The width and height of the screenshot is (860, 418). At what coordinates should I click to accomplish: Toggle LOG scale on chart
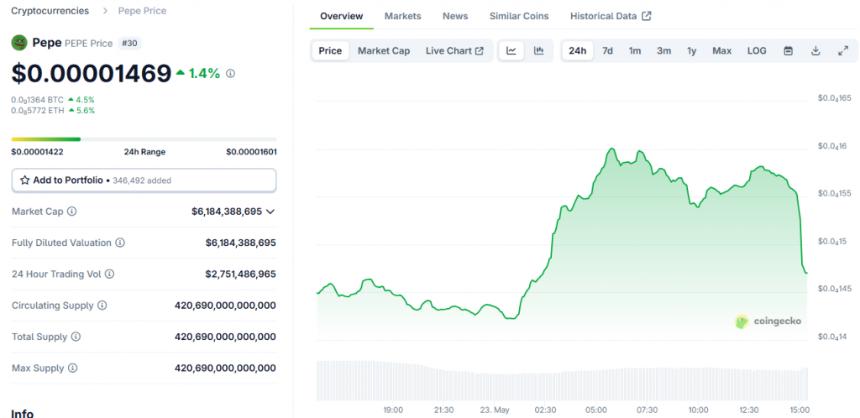click(756, 50)
